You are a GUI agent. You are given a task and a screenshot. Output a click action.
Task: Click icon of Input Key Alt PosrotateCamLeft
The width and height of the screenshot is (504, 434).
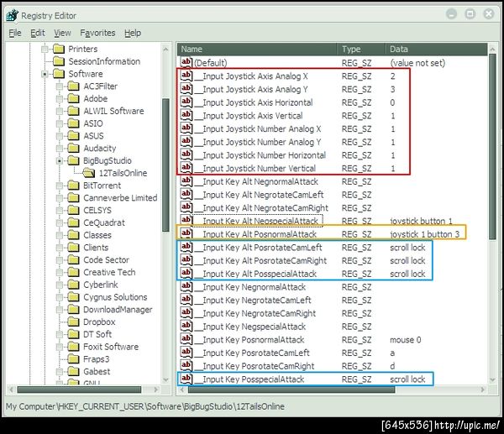coord(186,247)
